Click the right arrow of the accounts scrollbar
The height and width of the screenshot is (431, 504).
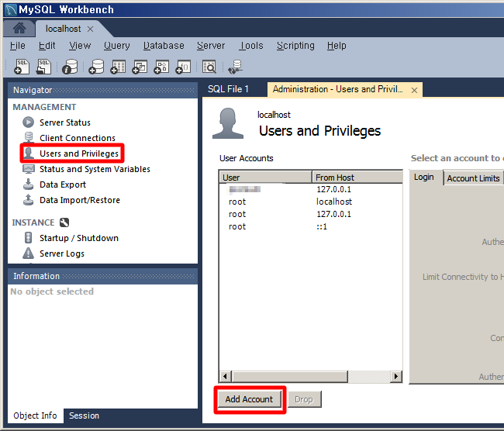396,376
